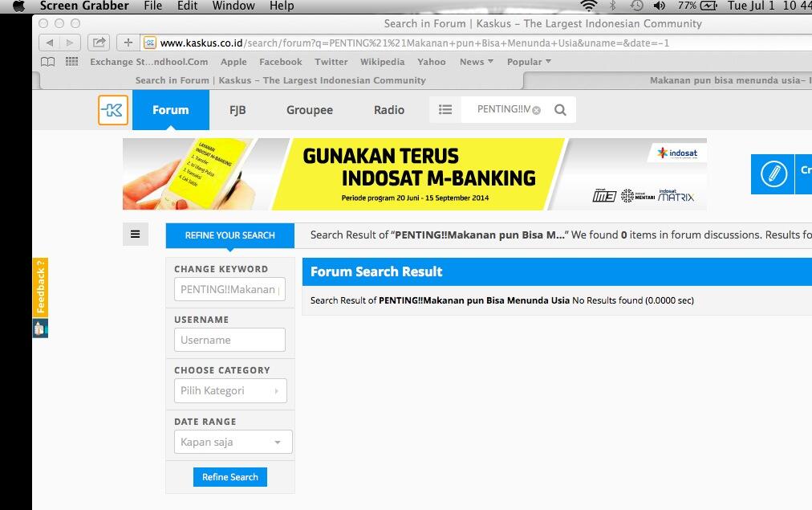Open the Apple menu
The width and height of the screenshot is (812, 510).
click(18, 6)
